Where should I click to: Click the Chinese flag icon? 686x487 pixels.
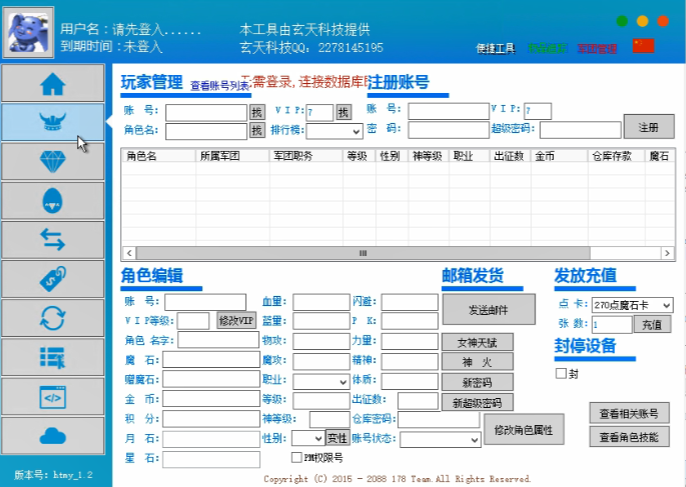643,46
